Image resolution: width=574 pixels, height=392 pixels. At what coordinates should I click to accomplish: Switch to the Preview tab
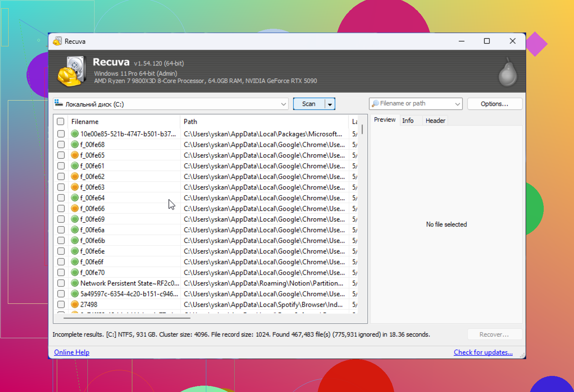385,120
